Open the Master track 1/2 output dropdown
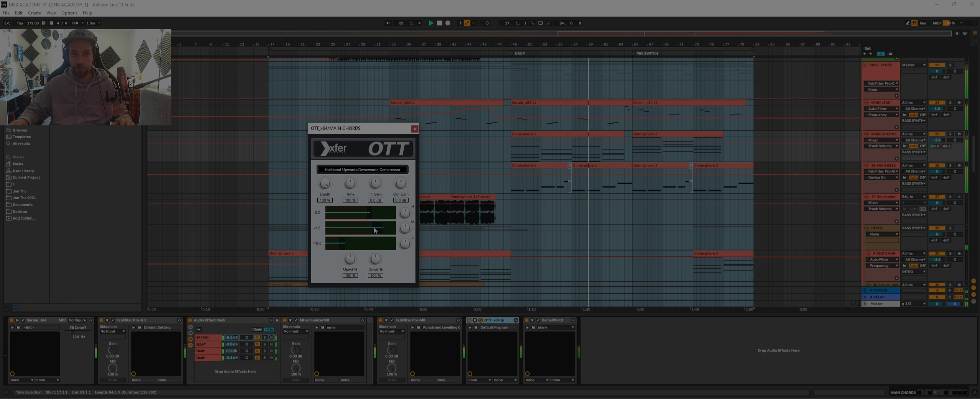 point(914,304)
